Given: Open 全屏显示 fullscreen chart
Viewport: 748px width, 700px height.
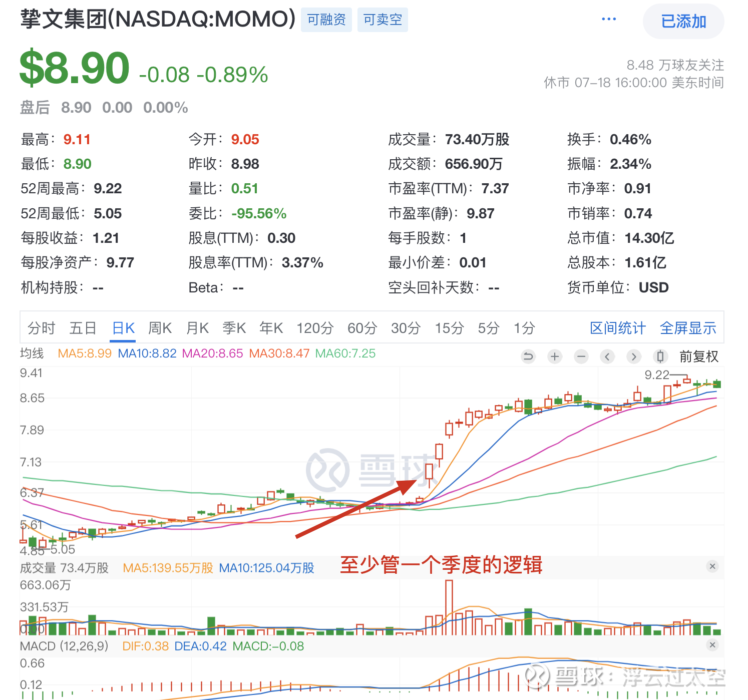Looking at the screenshot, I should tap(688, 328).
